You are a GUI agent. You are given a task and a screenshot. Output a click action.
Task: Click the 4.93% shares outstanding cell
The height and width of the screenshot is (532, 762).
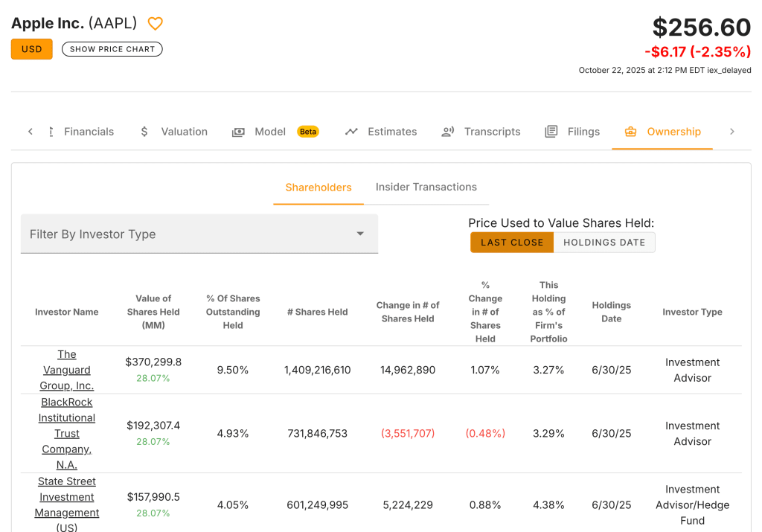tap(233, 433)
